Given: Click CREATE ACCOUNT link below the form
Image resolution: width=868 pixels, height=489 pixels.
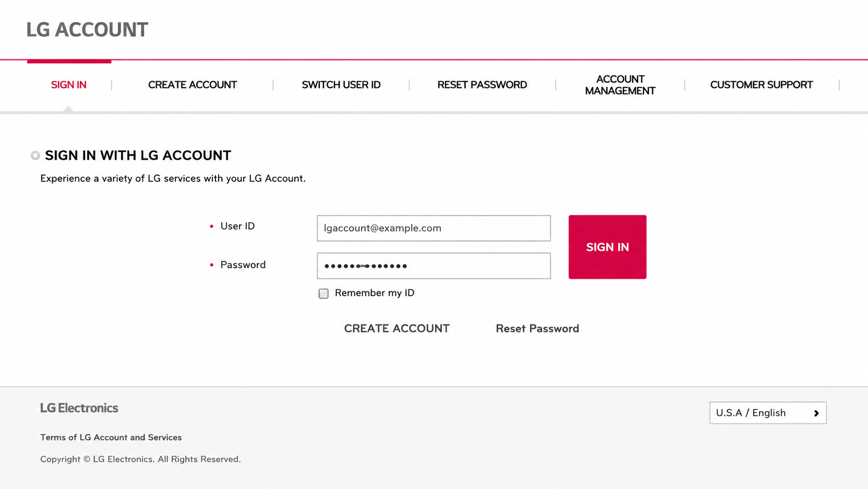Looking at the screenshot, I should click(x=397, y=328).
